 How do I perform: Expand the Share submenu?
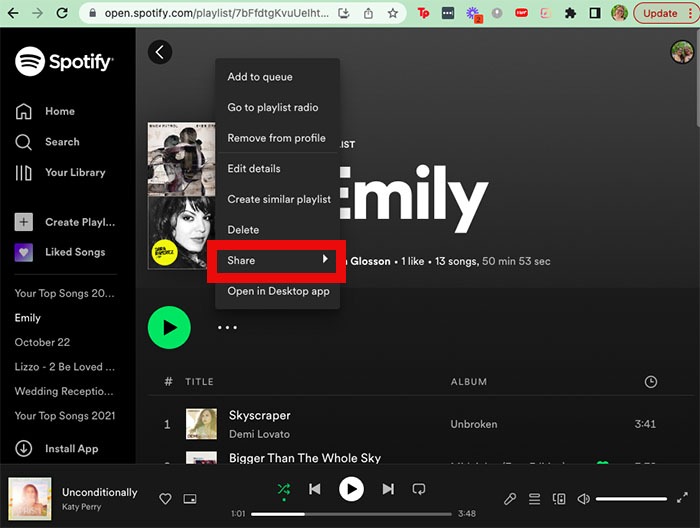277,260
